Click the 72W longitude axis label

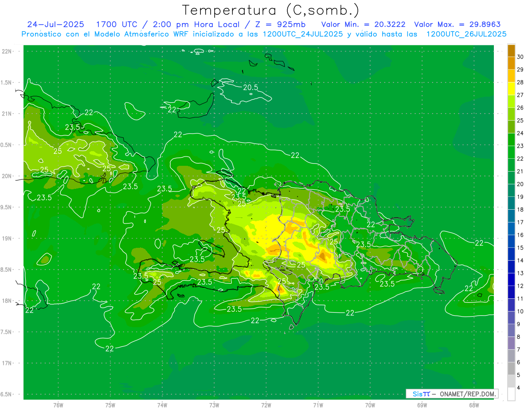tap(266, 405)
